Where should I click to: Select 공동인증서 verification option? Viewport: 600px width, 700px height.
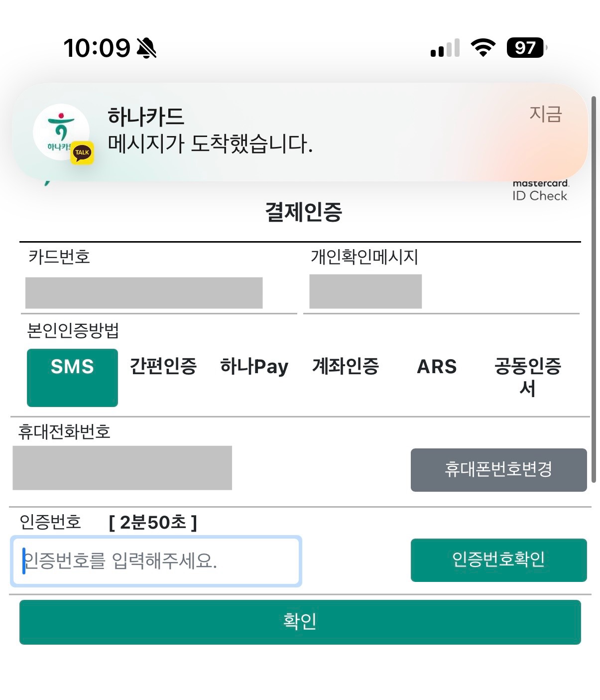click(x=527, y=377)
